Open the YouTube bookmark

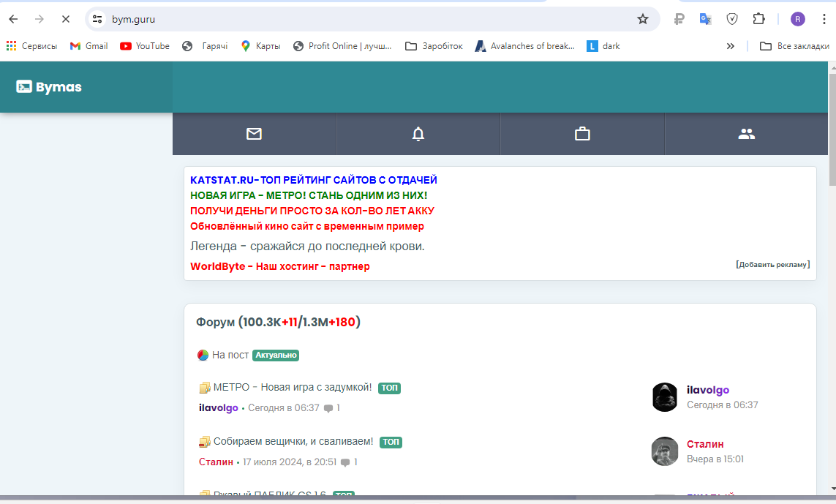pyautogui.click(x=145, y=46)
